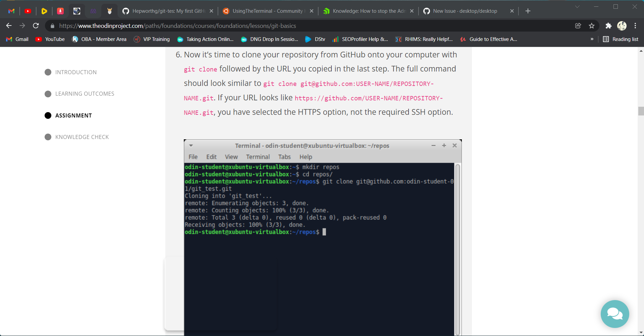Open the tab search chevron

point(577,6)
